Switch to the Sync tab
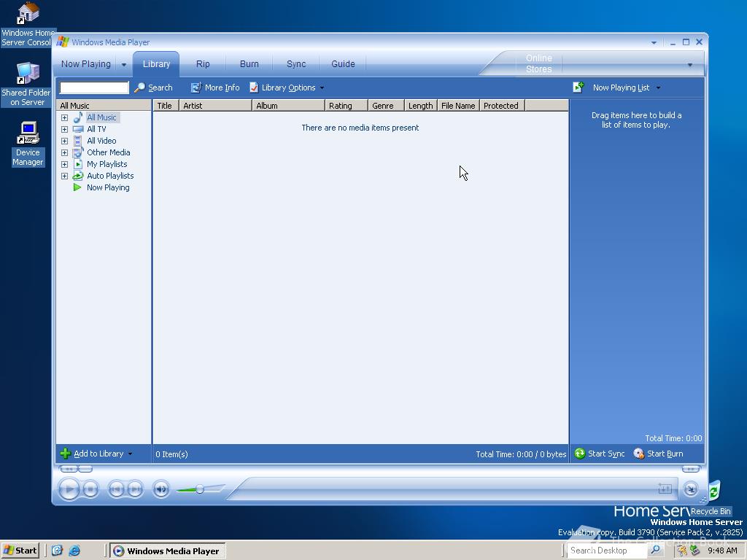Screen dimensions: 747x560 [x=296, y=64]
